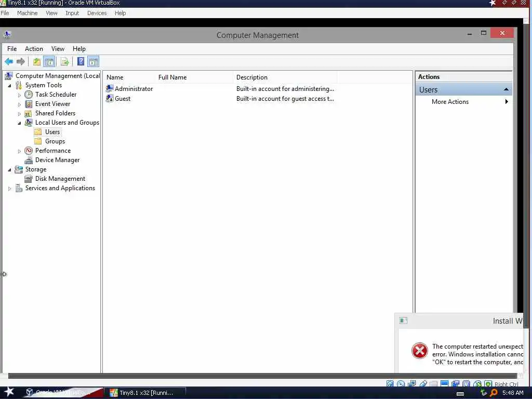Screen dimensions: 532x399
Task: Select Computer Management (Local) root node
Action: [57, 76]
